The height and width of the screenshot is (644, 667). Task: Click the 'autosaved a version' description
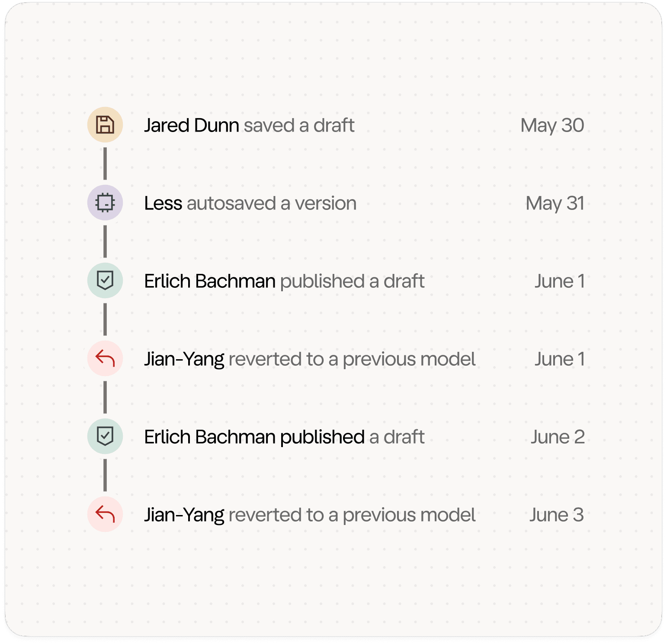272,203
